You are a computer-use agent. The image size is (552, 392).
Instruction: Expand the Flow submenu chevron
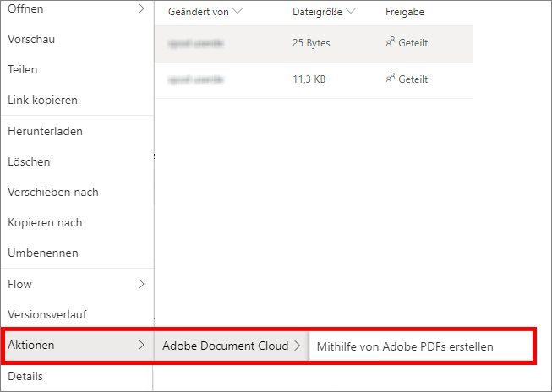pyautogui.click(x=140, y=284)
